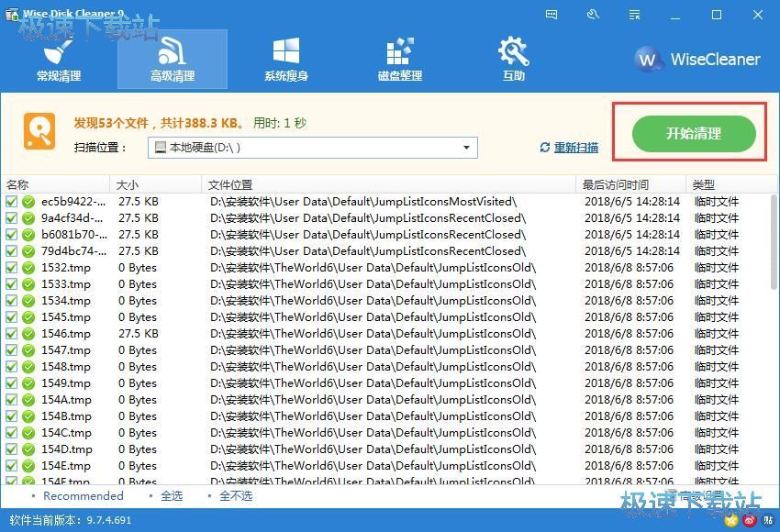
Task: Uncheck the 1547.tmp checkbox
Action: pyautogui.click(x=11, y=350)
